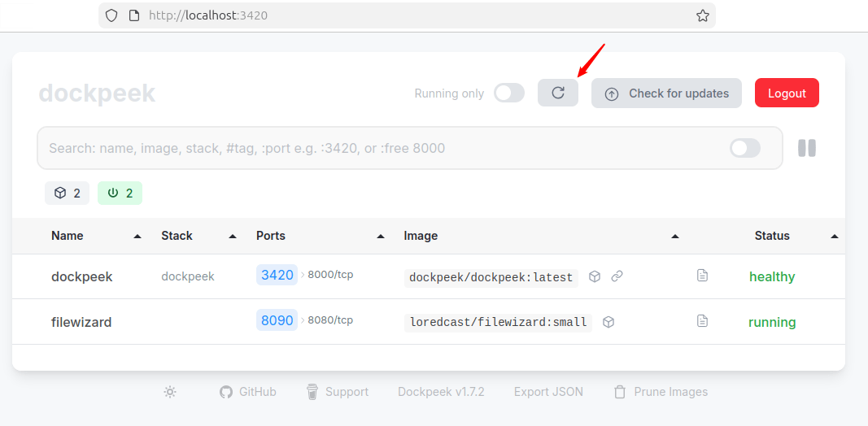Click the refresh containers icon button
Viewport: 868px width, 426px height.
point(558,93)
